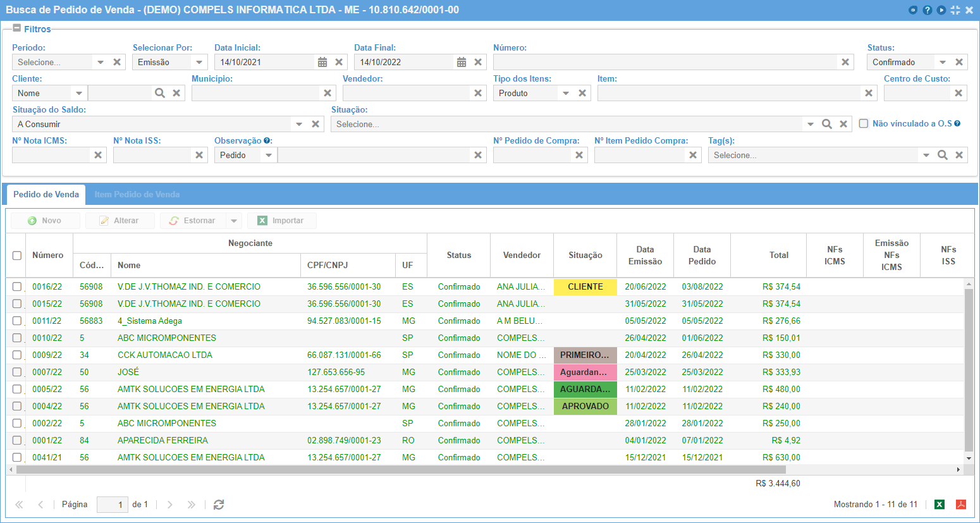Image resolution: width=980 pixels, height=523 pixels.
Task: Collapse the Filtros section
Action: click(16, 28)
